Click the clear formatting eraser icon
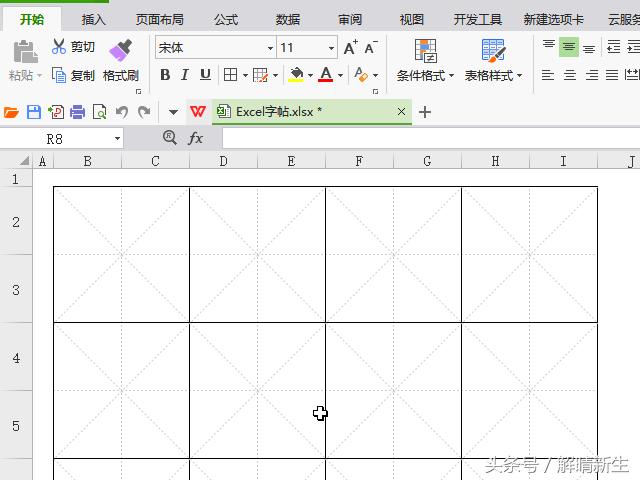The image size is (640, 480). pos(361,75)
